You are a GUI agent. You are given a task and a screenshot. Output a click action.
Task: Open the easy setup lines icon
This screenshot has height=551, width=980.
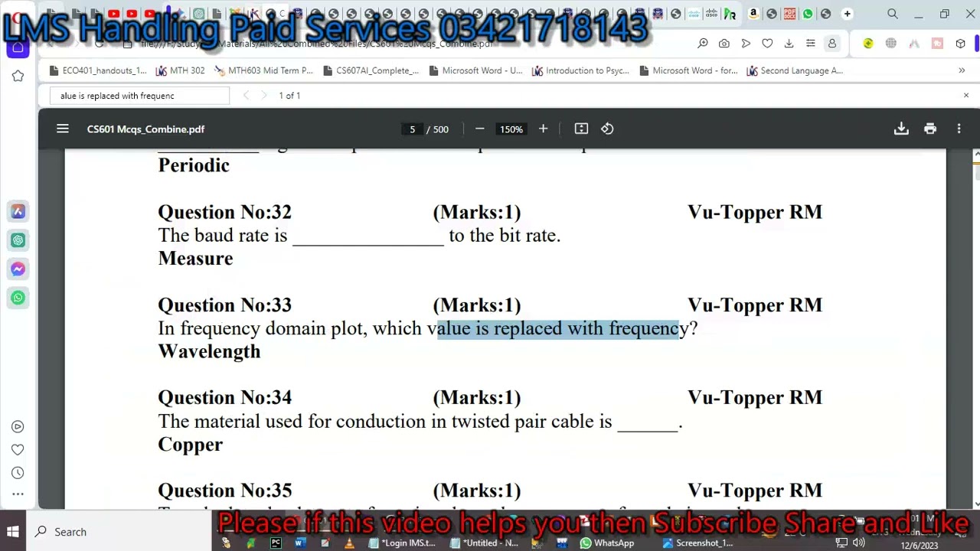point(810,44)
